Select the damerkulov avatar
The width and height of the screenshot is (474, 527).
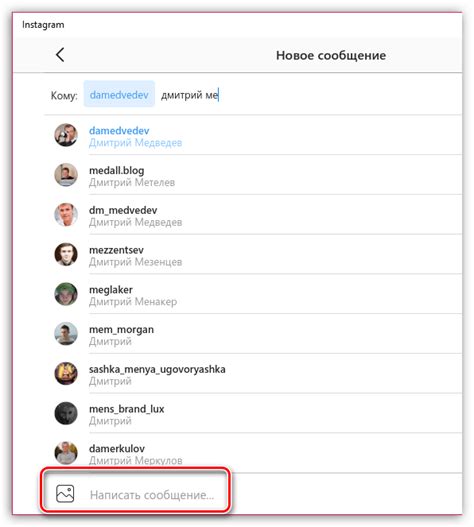pos(66,453)
